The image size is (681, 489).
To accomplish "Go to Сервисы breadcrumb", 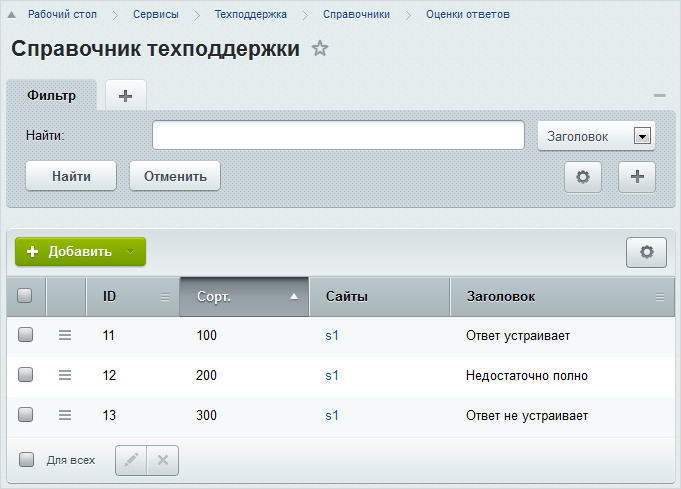I will point(155,14).
